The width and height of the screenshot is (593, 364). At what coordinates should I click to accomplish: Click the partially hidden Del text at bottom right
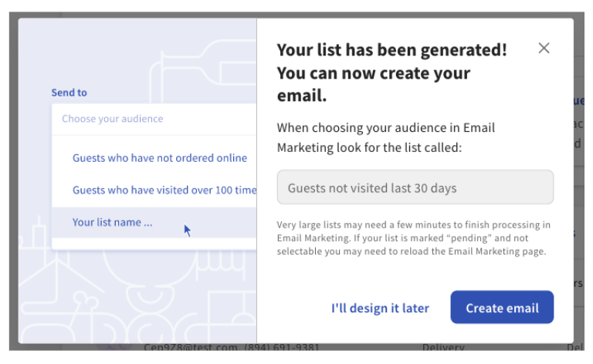576,348
